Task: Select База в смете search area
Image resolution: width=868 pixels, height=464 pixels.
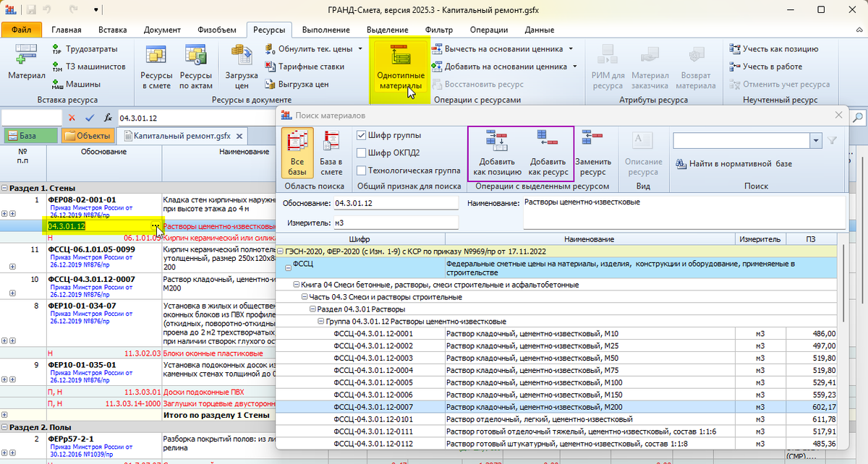Action: click(331, 153)
